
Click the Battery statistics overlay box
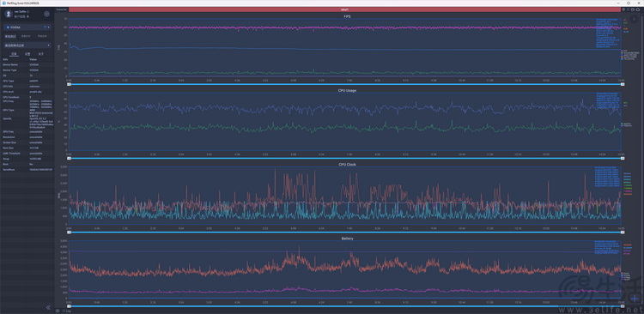tap(608, 247)
